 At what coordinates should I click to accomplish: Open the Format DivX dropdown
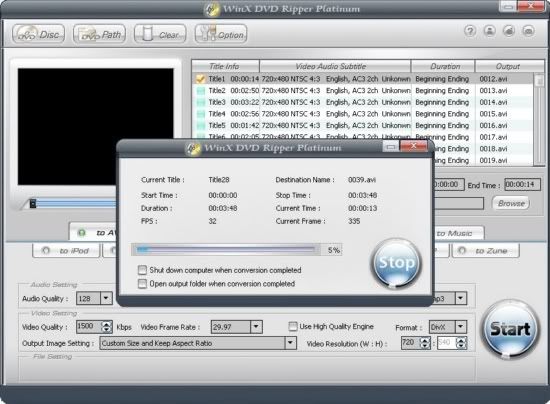coord(461,327)
